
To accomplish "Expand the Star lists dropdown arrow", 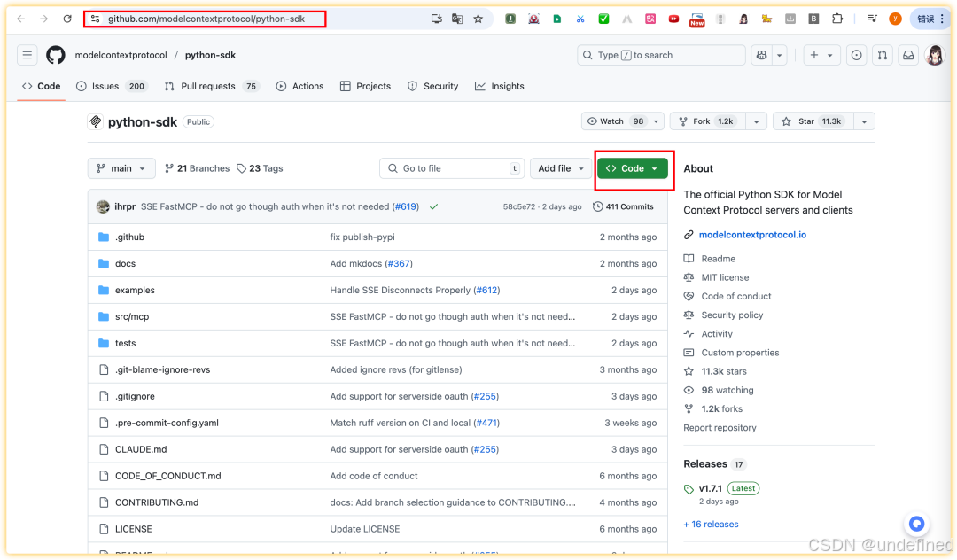I will pos(864,121).
